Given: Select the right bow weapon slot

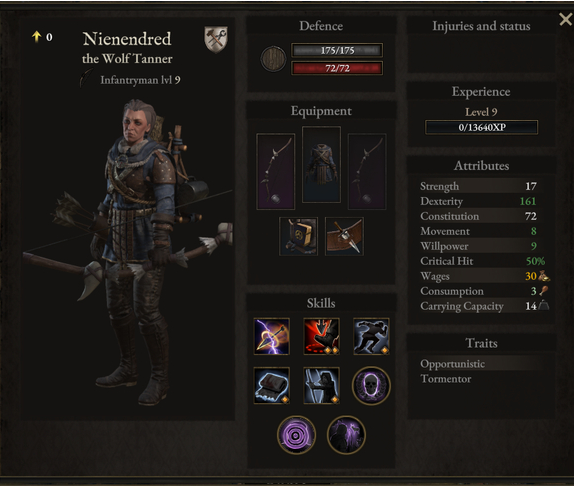Looking at the screenshot, I should (367, 171).
